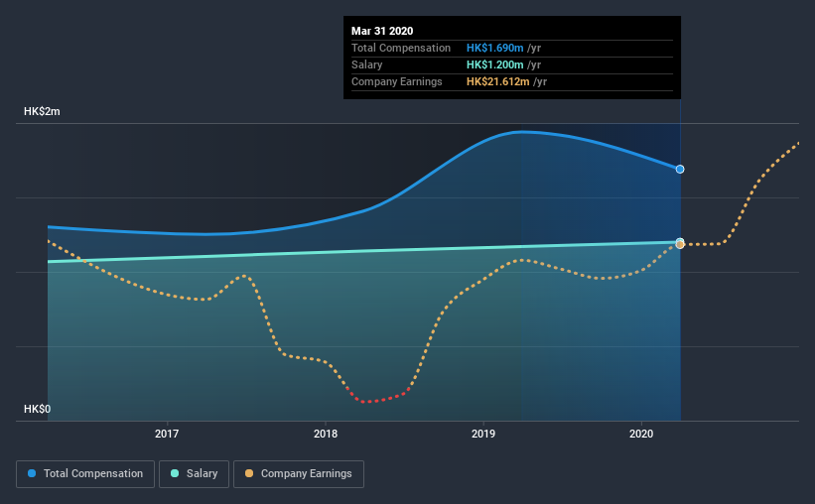Toggle the Salary legend button
Viewport: 815px width, 504px height.
click(194, 474)
